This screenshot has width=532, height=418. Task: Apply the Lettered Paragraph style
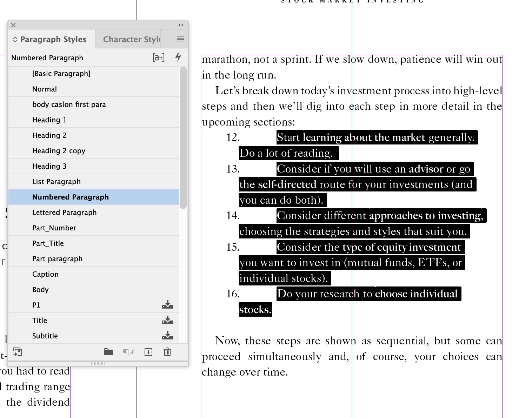click(94, 213)
